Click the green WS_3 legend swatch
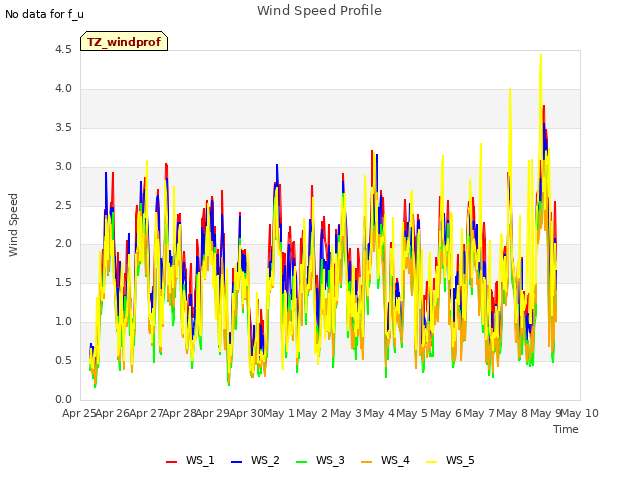 [x=302, y=462]
